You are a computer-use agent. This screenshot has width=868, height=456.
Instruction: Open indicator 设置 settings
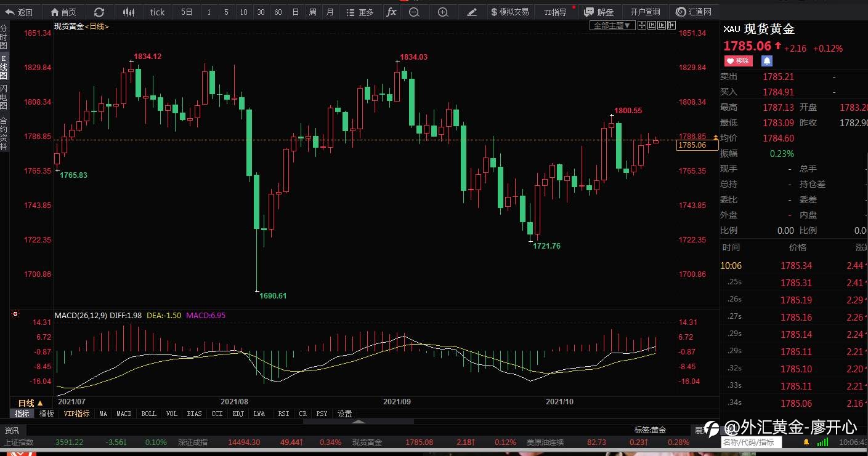pyautogui.click(x=345, y=414)
